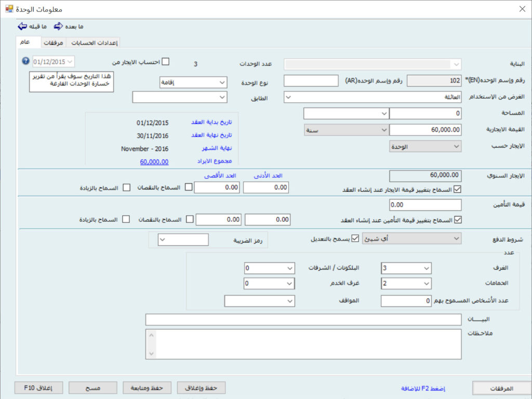The height and width of the screenshot is (399, 532).
Task: Click into the البيان text field
Action: (303, 319)
